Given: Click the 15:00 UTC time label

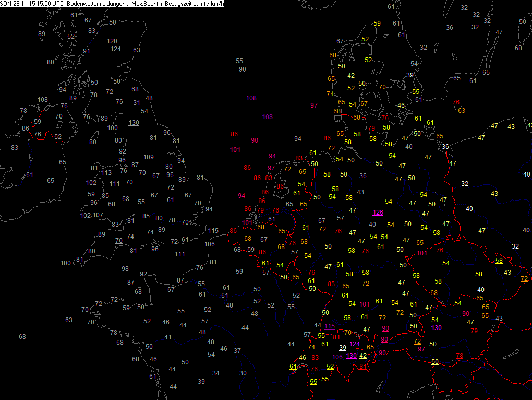Looking at the screenshot, I should click(x=51, y=4).
